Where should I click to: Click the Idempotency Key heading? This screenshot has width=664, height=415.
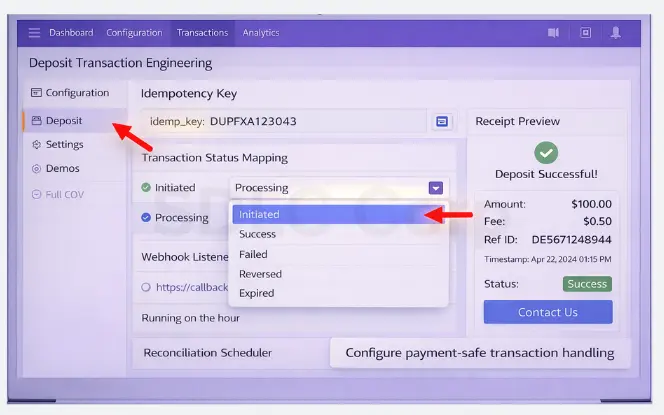pyautogui.click(x=189, y=94)
